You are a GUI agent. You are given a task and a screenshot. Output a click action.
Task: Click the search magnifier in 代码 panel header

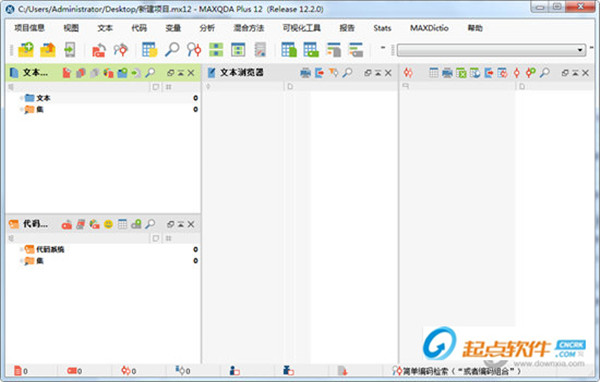tap(150, 224)
